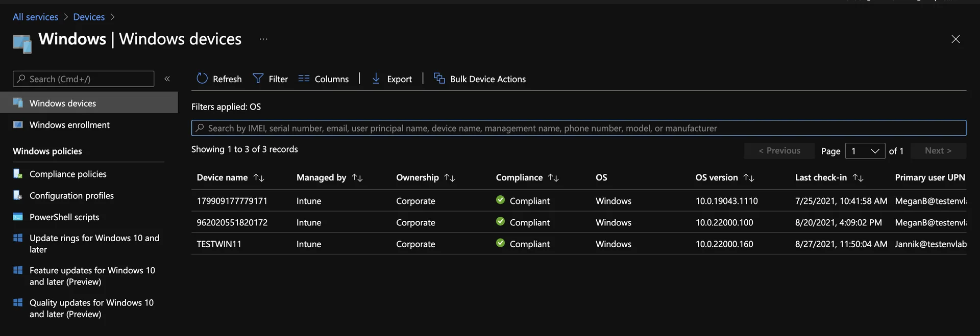
Task: Click Filters applied: OS text
Action: pyautogui.click(x=226, y=107)
